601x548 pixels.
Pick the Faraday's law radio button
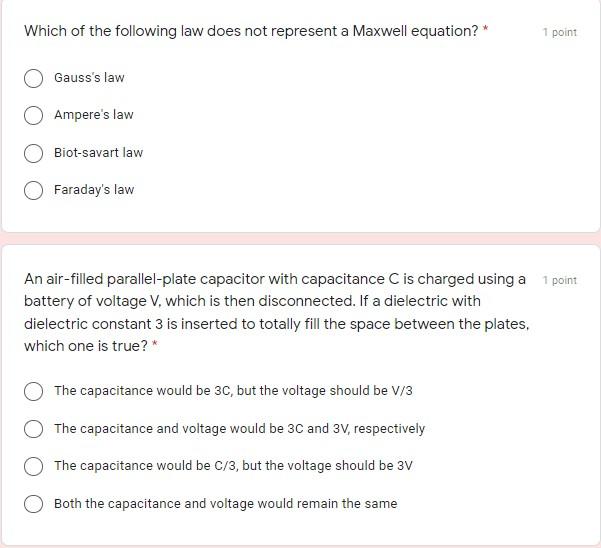click(x=34, y=190)
